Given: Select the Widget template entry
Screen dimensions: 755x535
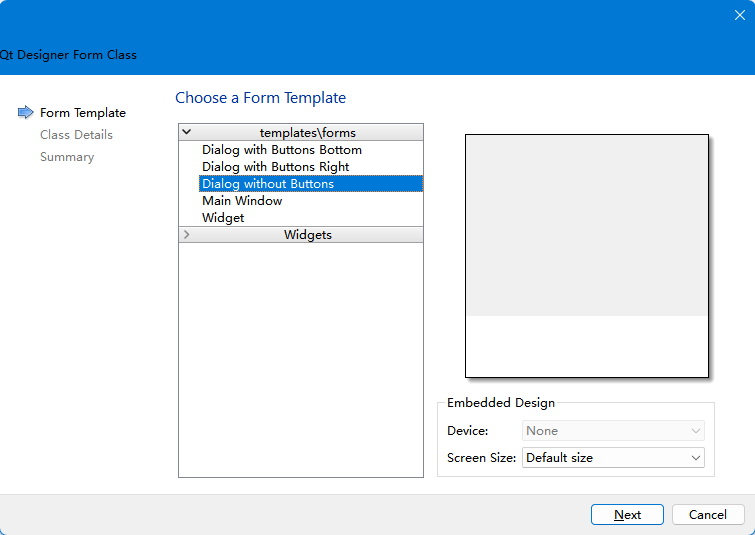Looking at the screenshot, I should click(x=223, y=218).
